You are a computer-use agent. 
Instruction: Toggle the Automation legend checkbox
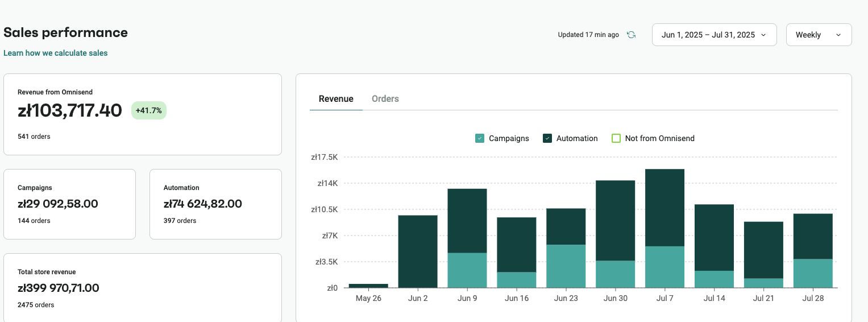[x=547, y=138]
